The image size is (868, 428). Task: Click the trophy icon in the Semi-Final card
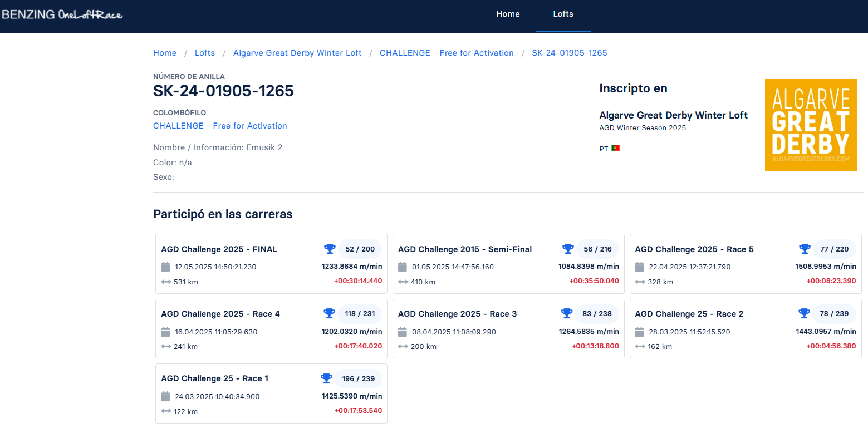pos(568,249)
